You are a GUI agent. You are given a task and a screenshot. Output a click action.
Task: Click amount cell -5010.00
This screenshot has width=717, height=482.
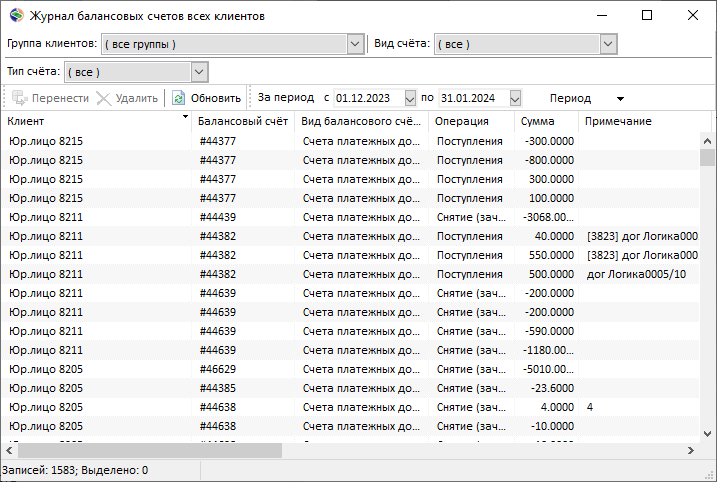548,369
